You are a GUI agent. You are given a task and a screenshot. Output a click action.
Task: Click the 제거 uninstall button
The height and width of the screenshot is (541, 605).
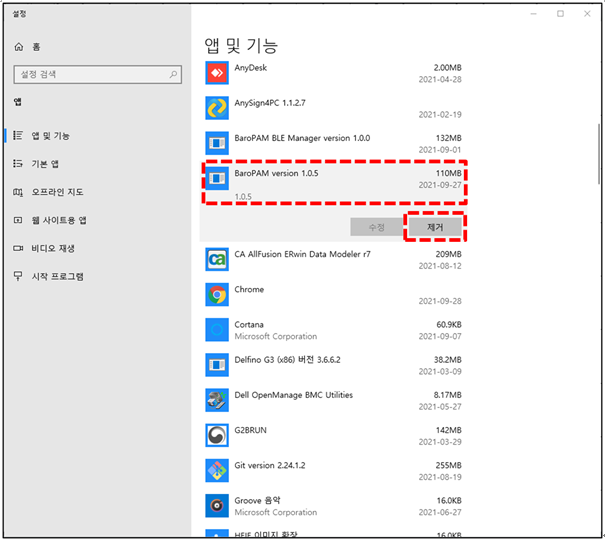[435, 227]
